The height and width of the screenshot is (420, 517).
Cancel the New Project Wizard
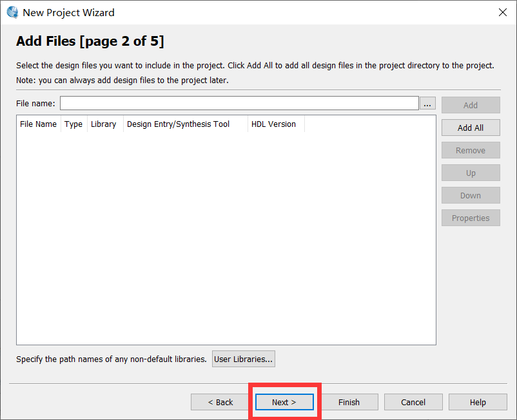click(413, 402)
